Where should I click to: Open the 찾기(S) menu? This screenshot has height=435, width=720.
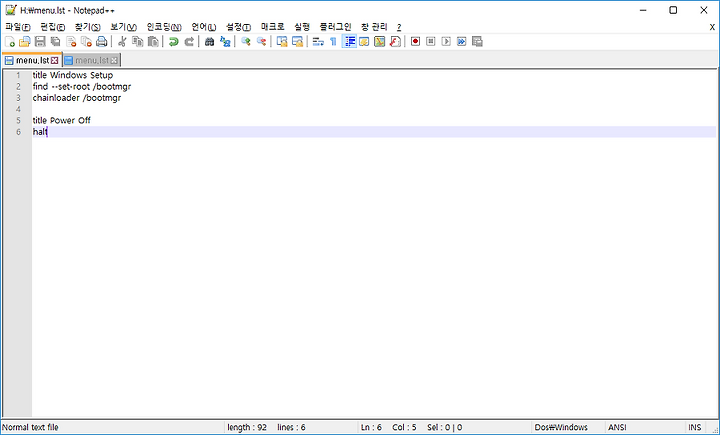pos(88,27)
